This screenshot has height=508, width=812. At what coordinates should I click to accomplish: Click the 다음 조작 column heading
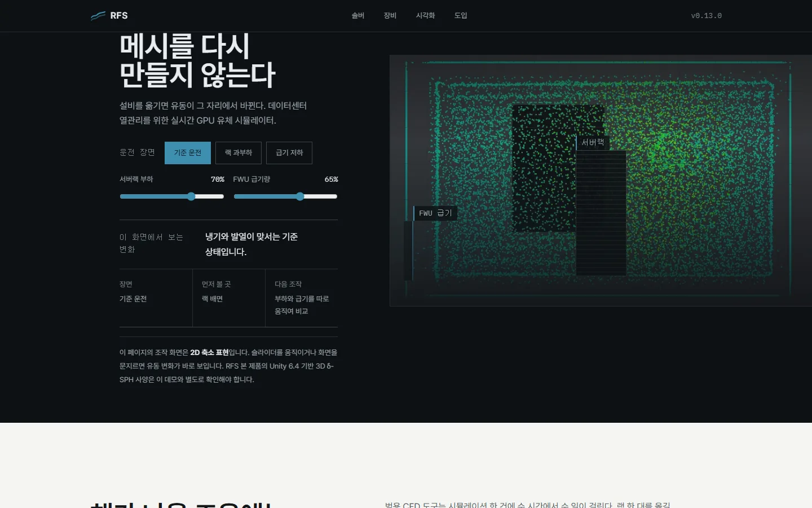click(x=288, y=284)
